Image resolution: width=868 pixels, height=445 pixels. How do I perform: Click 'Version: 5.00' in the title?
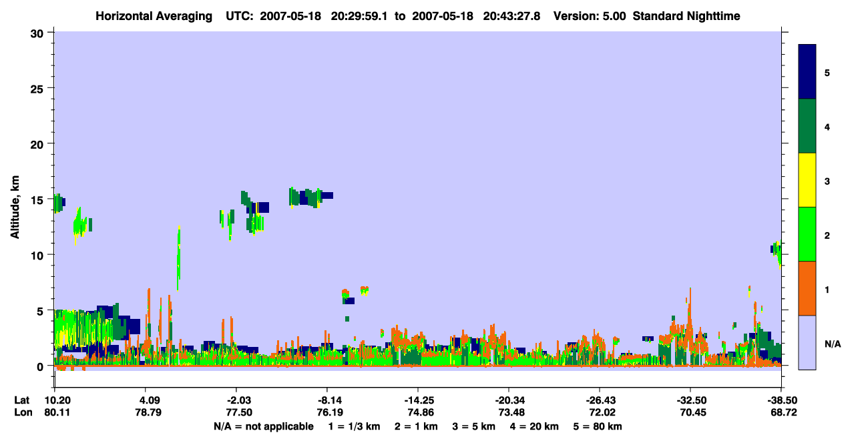[x=590, y=15]
